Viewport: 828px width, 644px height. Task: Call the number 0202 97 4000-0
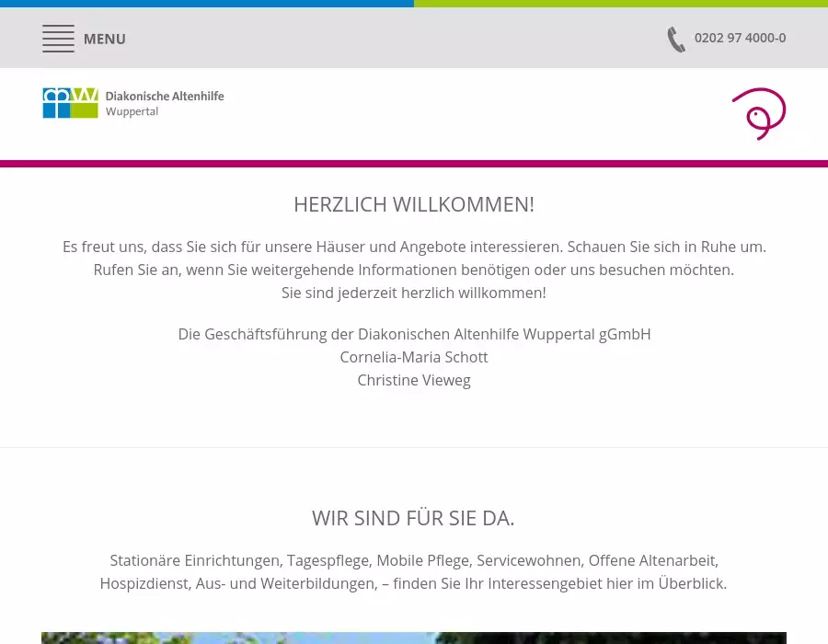pyautogui.click(x=740, y=38)
